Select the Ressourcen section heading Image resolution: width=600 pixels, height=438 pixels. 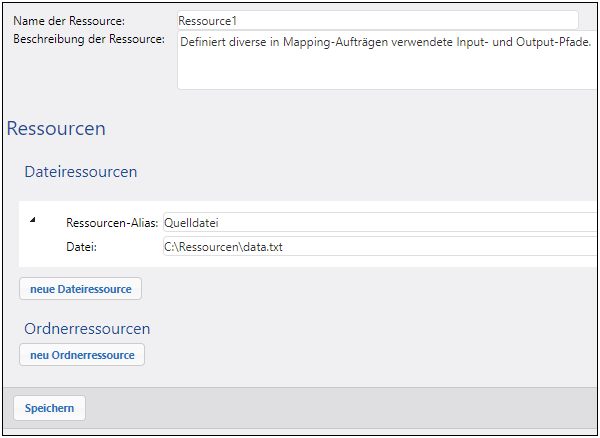pos(56,129)
